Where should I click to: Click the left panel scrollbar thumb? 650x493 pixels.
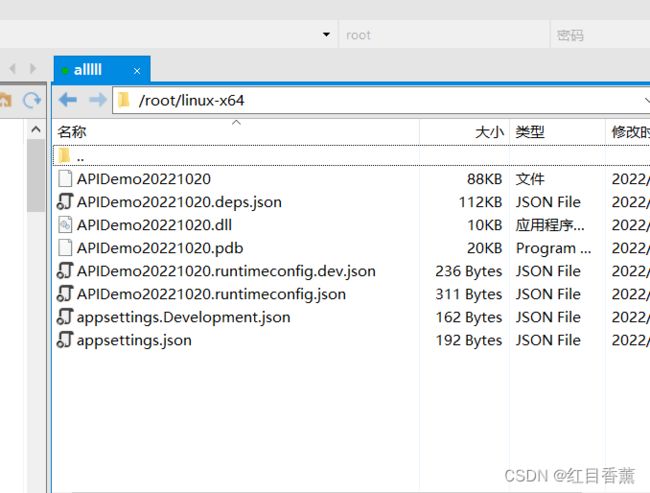[36, 176]
